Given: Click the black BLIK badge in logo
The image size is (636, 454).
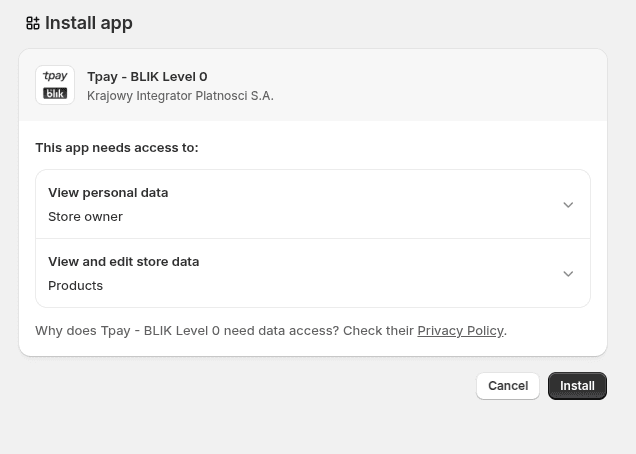Looking at the screenshot, I should tap(55, 94).
